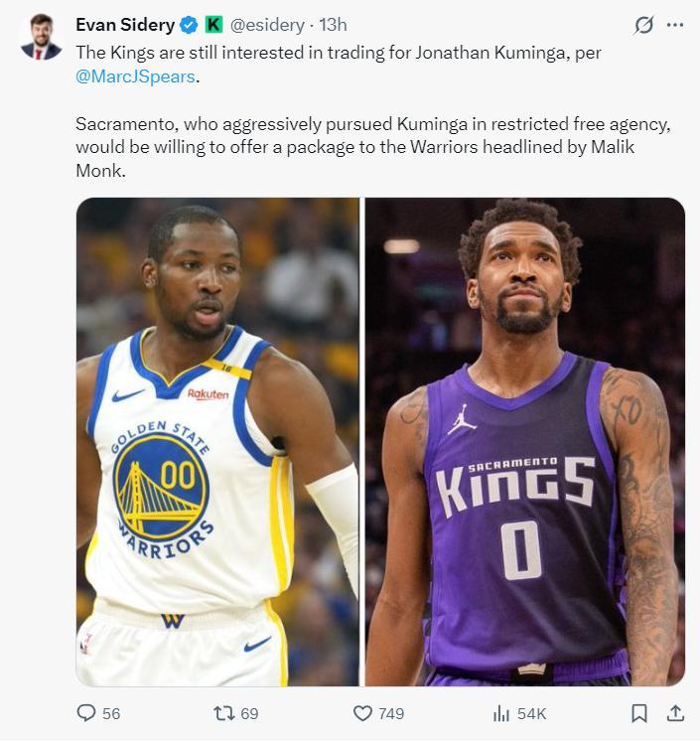Click the reply speech bubble icon
This screenshot has width=700, height=741.
[x=87, y=713]
